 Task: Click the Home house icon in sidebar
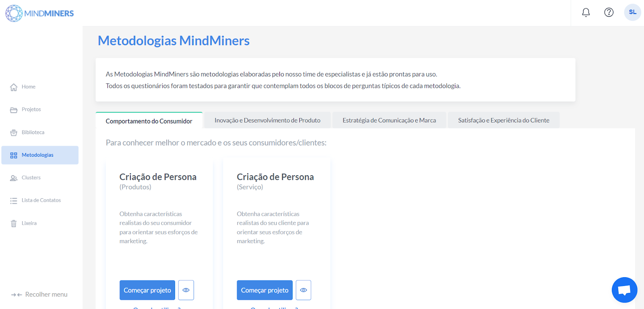14,87
